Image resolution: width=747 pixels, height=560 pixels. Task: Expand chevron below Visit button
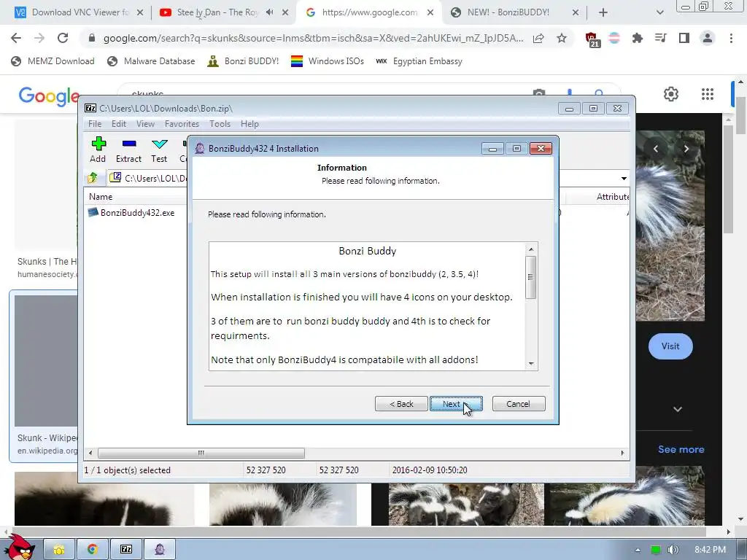click(x=678, y=409)
